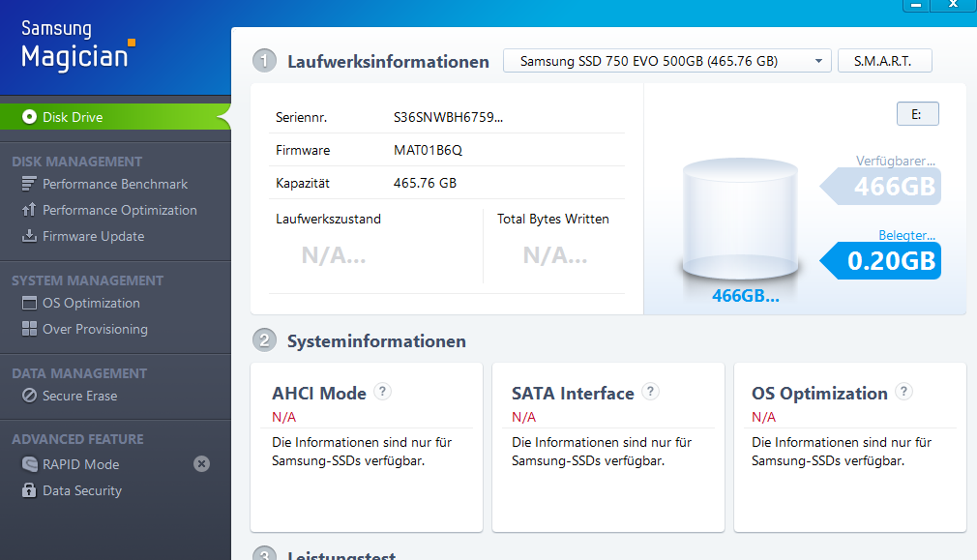Close the Samsung Magician window

pos(954,5)
